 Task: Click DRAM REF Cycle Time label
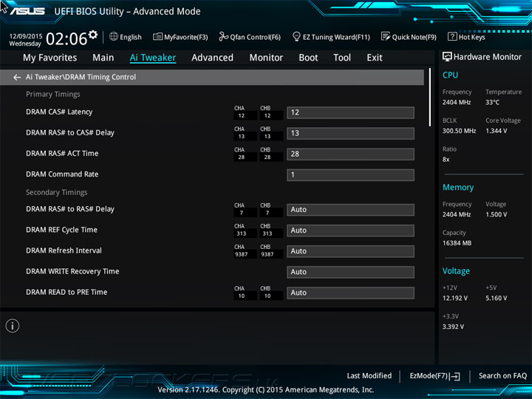(61, 230)
